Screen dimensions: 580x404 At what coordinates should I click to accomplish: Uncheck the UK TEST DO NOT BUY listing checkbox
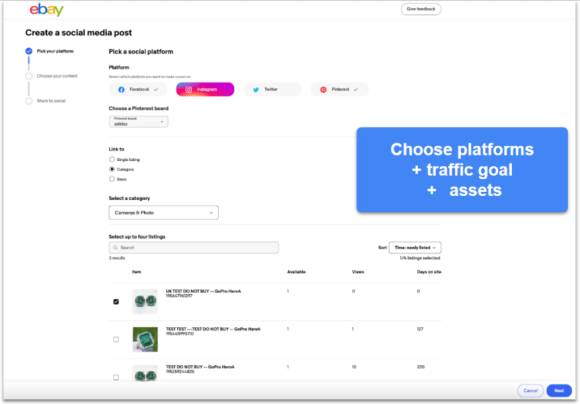pyautogui.click(x=116, y=302)
